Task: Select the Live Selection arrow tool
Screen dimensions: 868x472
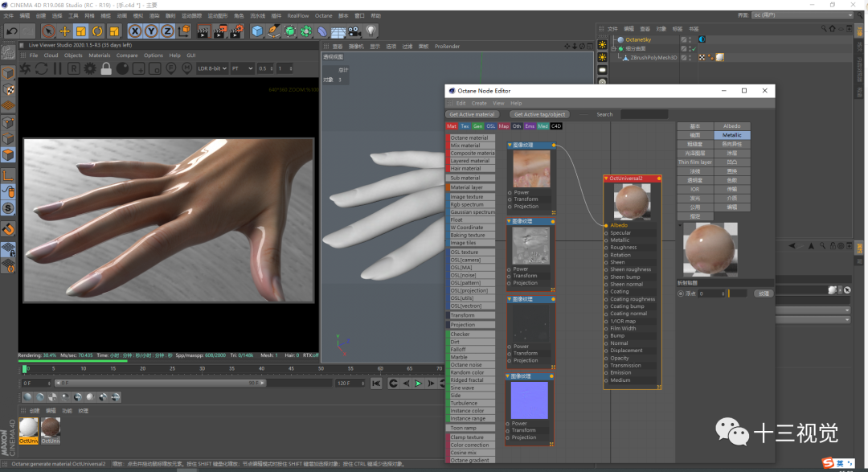Action: [x=48, y=31]
